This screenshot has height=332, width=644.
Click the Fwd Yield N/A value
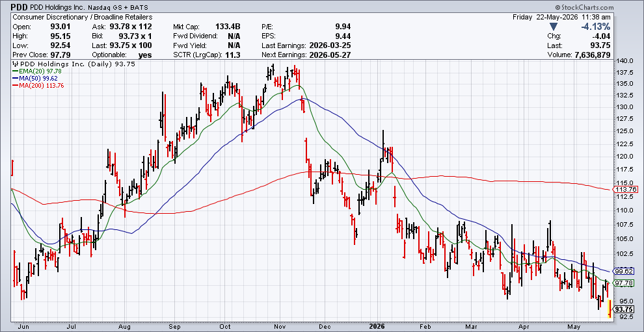coord(234,45)
